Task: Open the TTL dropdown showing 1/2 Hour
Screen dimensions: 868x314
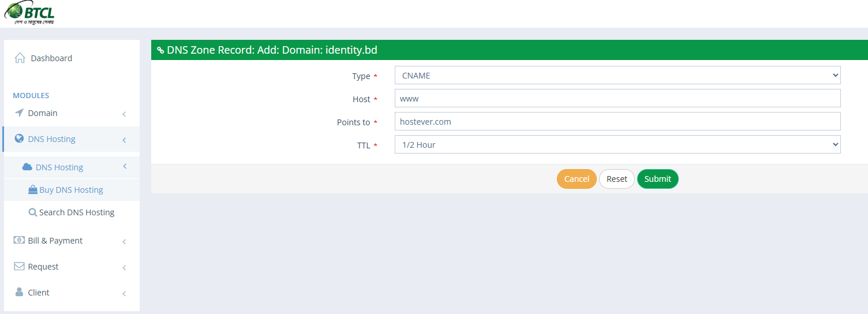Action: click(617, 145)
